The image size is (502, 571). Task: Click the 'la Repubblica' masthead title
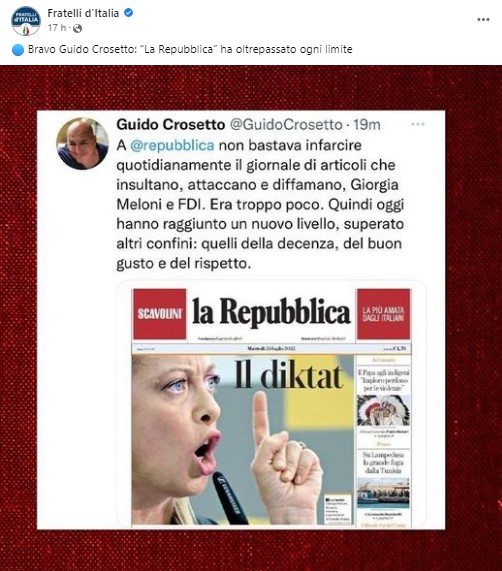[x=271, y=312]
